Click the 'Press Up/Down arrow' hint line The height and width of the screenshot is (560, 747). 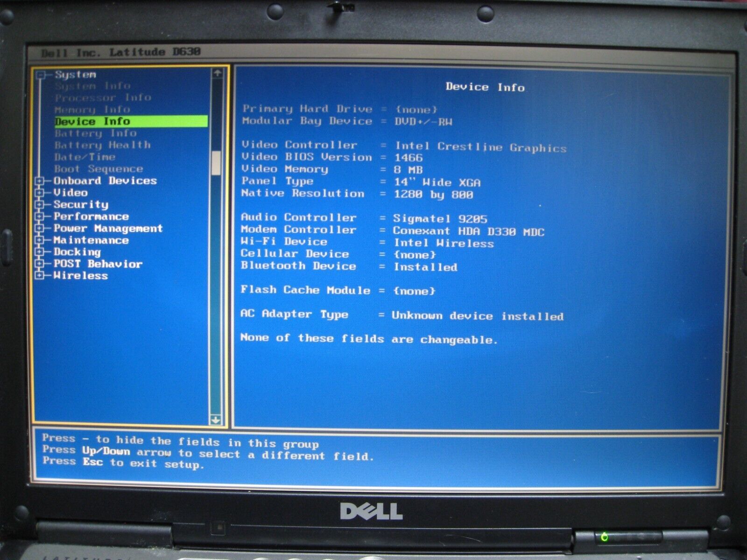(208, 453)
